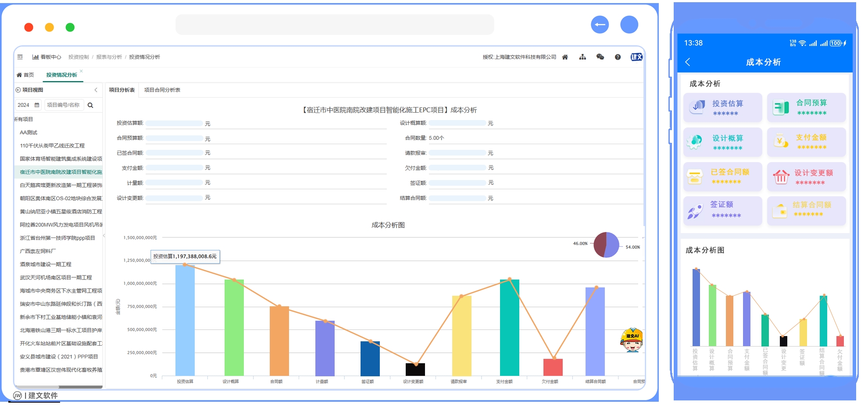This screenshot has height=407, width=868.
Task: Click the 项目编号/名称 search field
Action: tap(64, 105)
